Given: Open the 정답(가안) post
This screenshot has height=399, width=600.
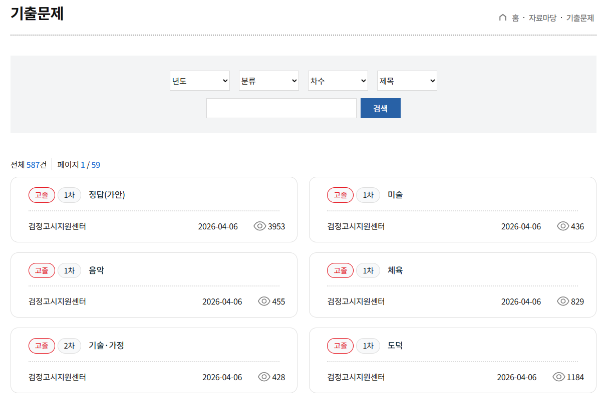Looking at the screenshot, I should point(107,195).
